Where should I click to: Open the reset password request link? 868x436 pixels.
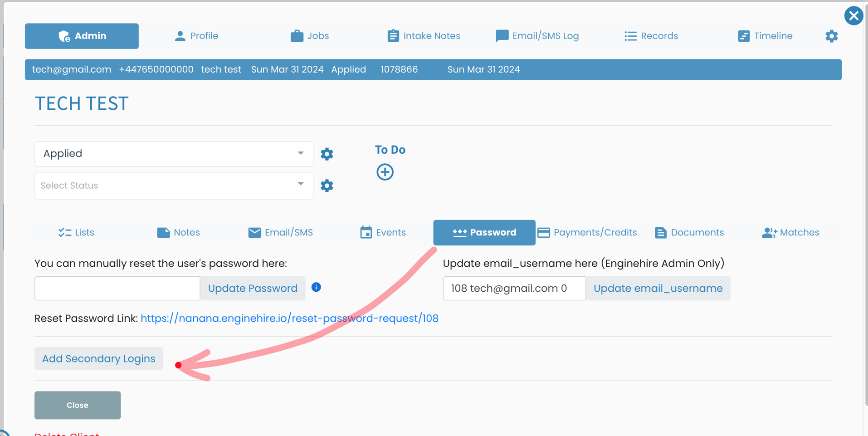(x=289, y=318)
